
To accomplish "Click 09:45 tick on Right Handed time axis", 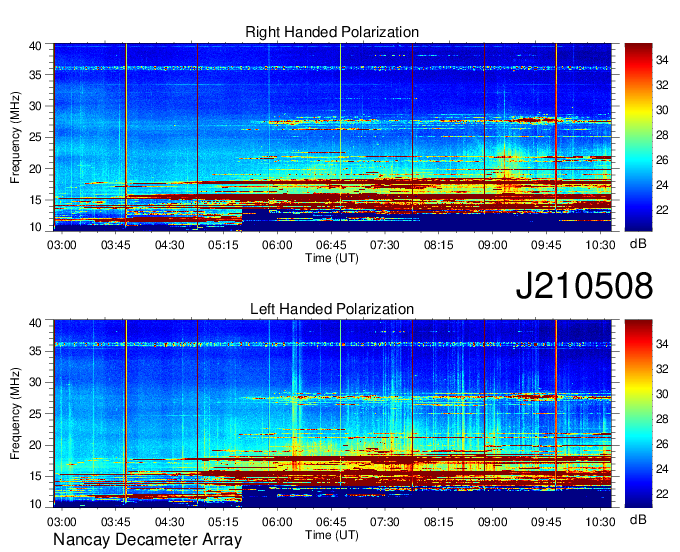I will pos(546,245).
